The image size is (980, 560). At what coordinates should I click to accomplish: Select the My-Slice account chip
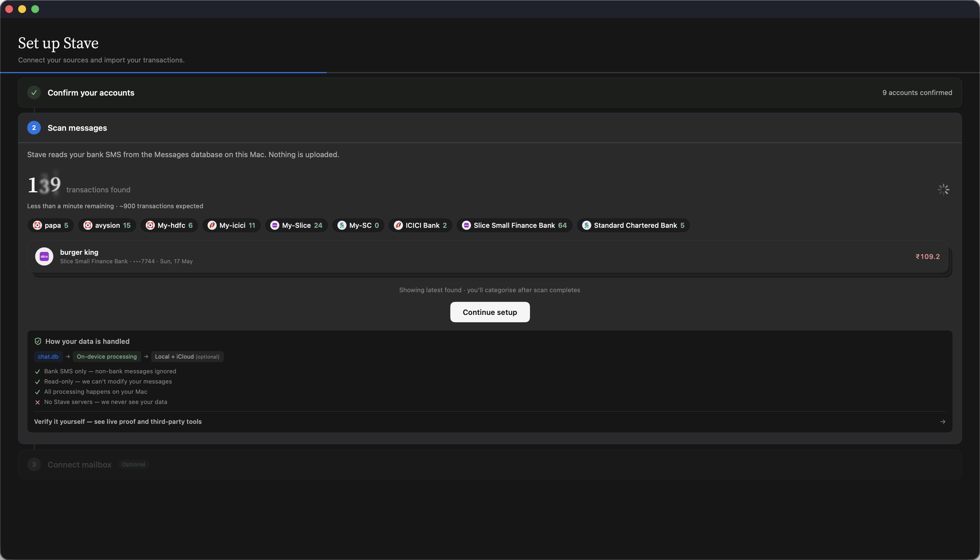tap(296, 225)
